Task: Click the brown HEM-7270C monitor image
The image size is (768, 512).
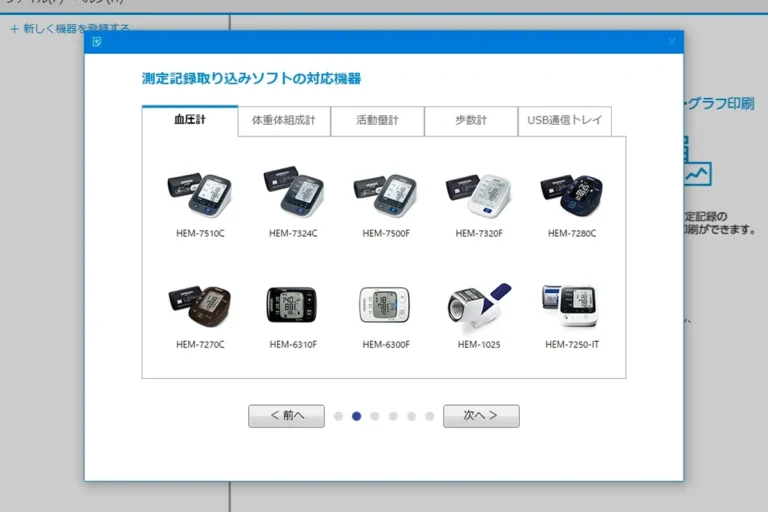Action: click(x=200, y=306)
